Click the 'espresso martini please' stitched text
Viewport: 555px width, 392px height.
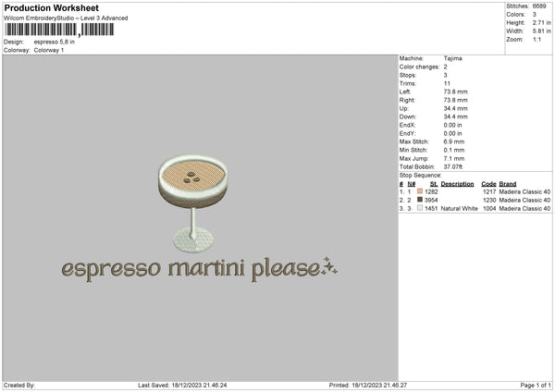coord(191,270)
